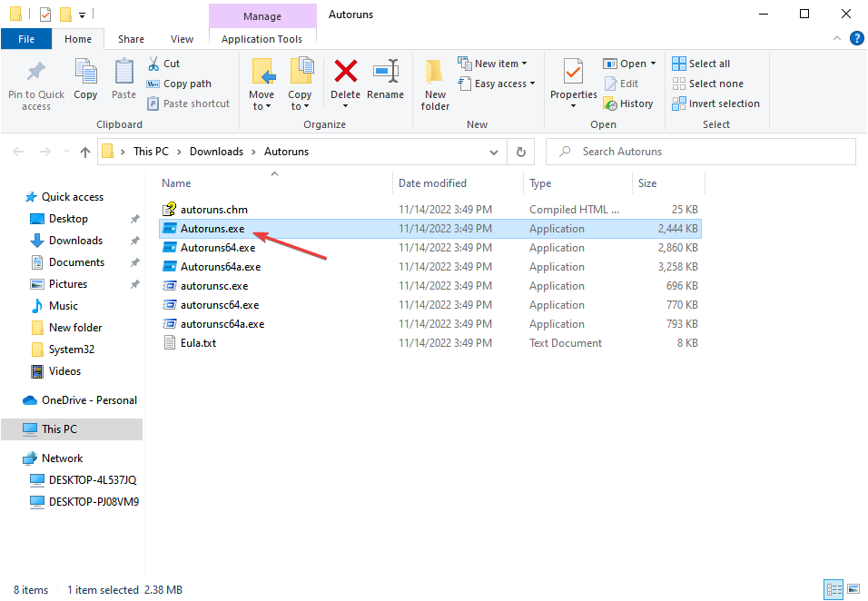Screen dimensions: 868x601
Task: Click the Paste shortcut option
Action: 188,103
